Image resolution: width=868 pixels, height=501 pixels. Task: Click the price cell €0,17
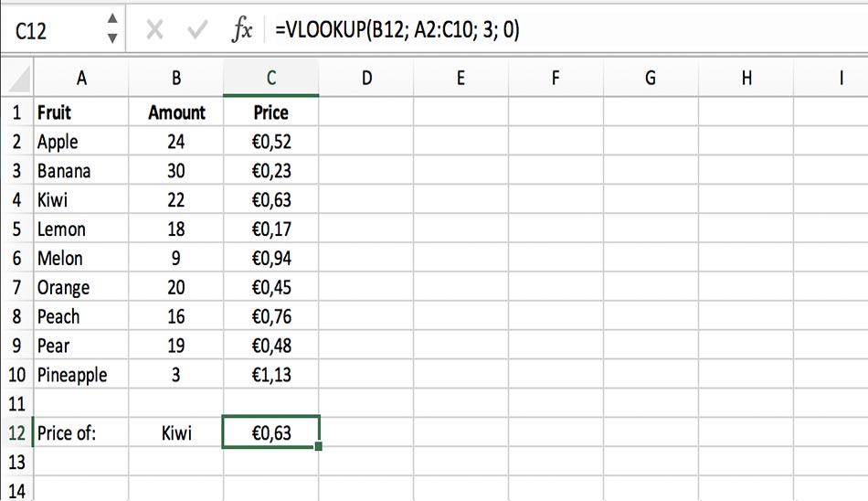[271, 229]
